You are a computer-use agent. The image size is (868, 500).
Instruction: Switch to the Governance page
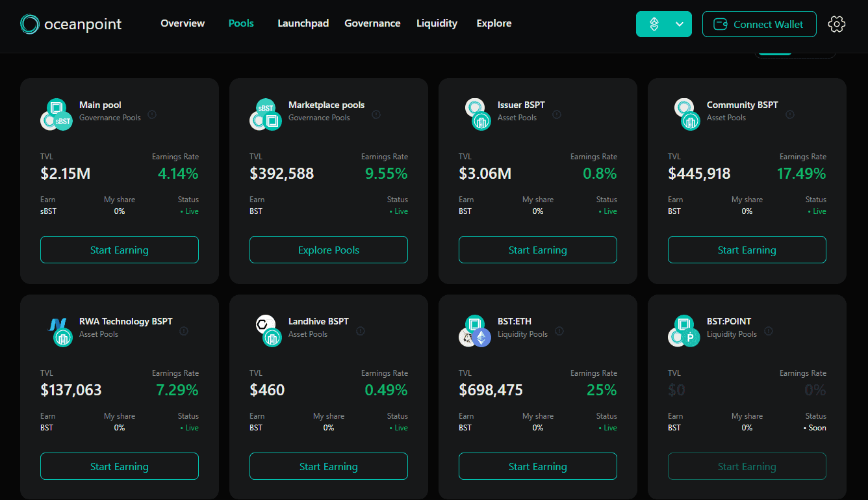point(372,23)
